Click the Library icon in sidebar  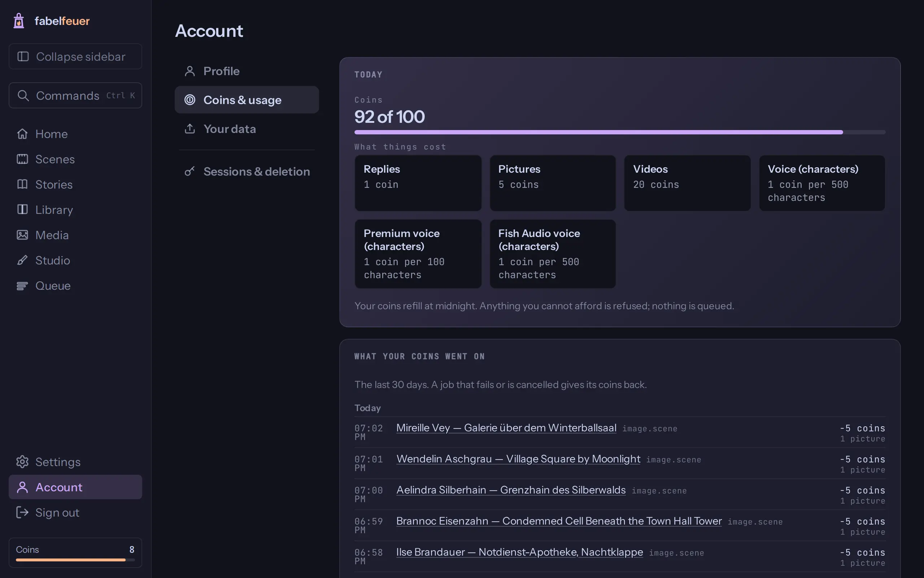pos(22,210)
